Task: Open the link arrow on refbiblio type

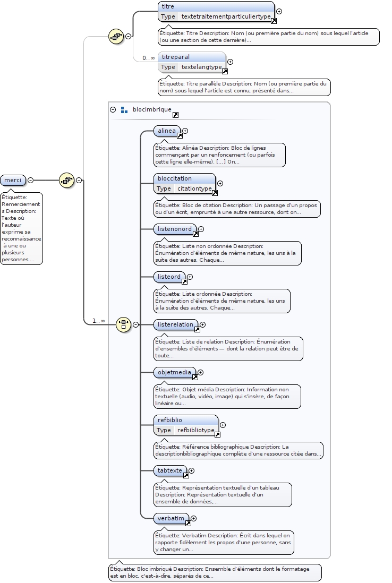Action: 217,434
